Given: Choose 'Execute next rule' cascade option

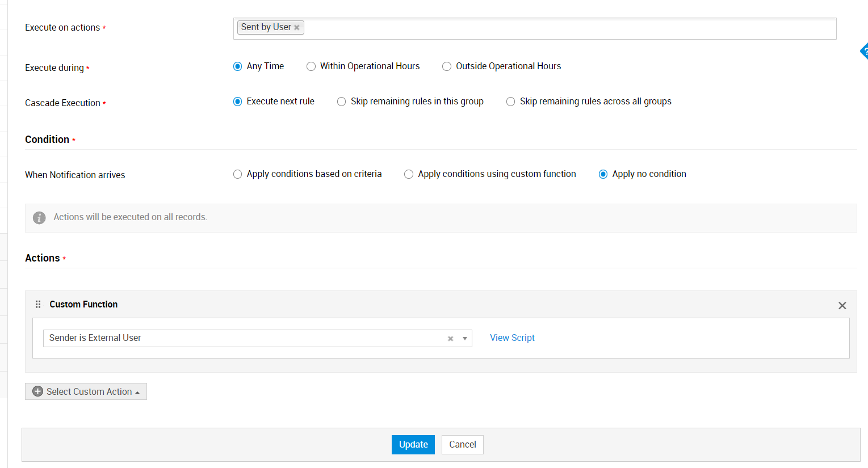Looking at the screenshot, I should click(x=238, y=102).
